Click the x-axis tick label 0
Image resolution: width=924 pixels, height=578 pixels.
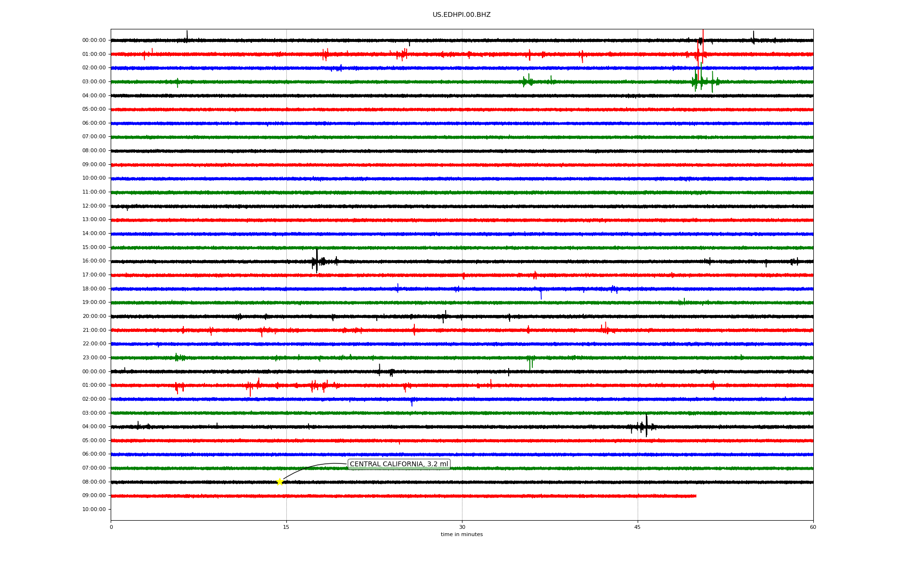(x=111, y=527)
